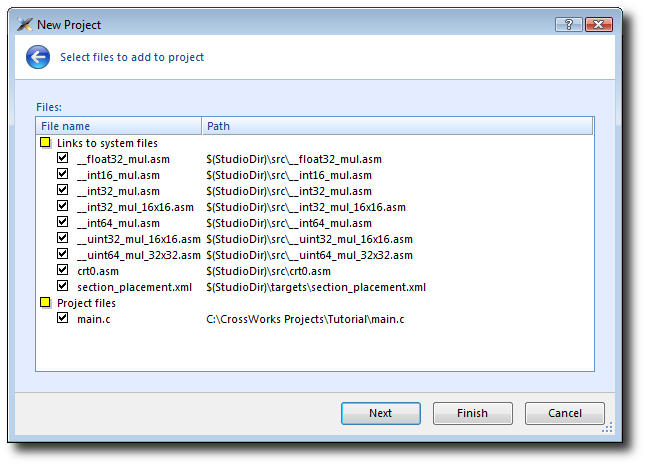The image size is (646, 466).
Task: Click the title bar help question button
Action: point(569,24)
